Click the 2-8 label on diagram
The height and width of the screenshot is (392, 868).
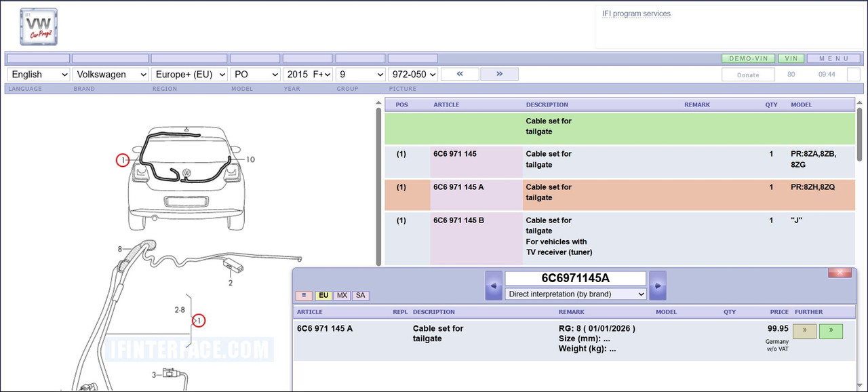click(180, 310)
